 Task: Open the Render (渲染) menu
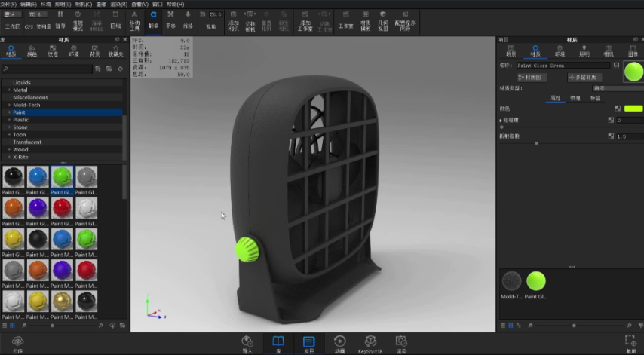[x=118, y=4]
